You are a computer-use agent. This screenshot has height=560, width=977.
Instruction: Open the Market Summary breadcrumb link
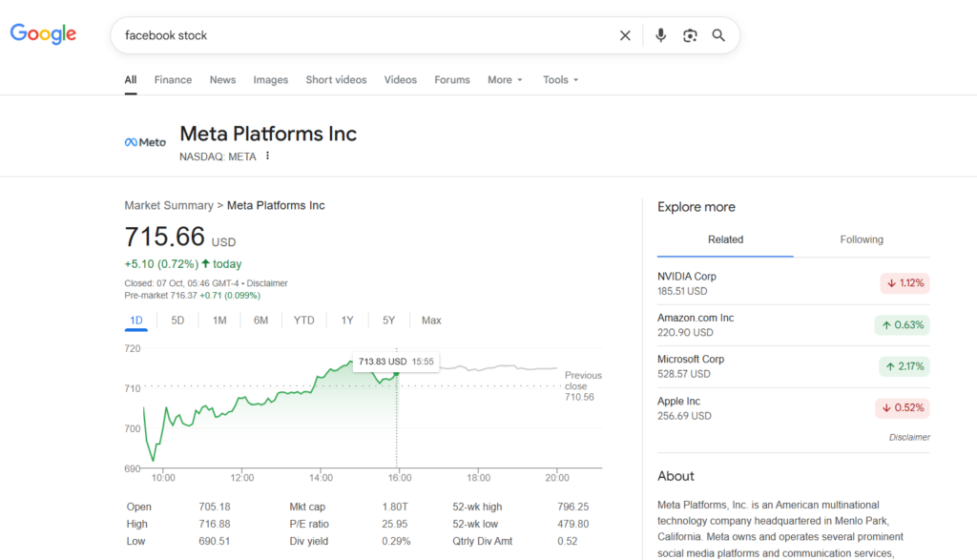point(169,206)
